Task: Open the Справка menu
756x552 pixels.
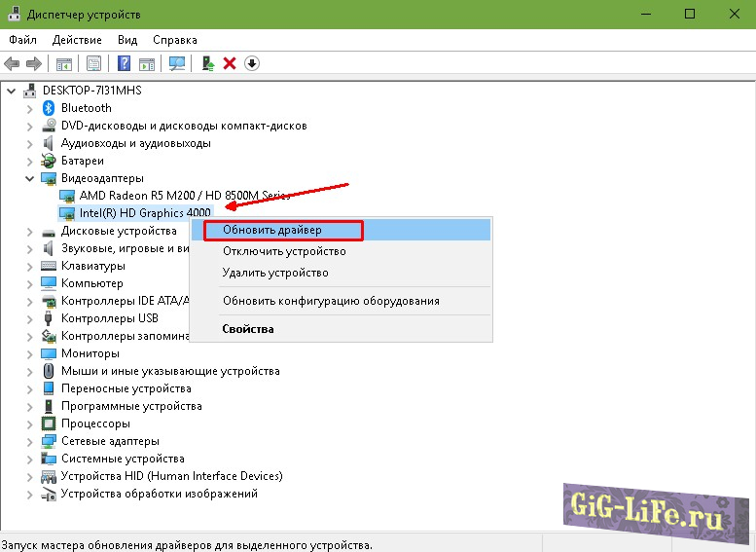Action: (174, 40)
